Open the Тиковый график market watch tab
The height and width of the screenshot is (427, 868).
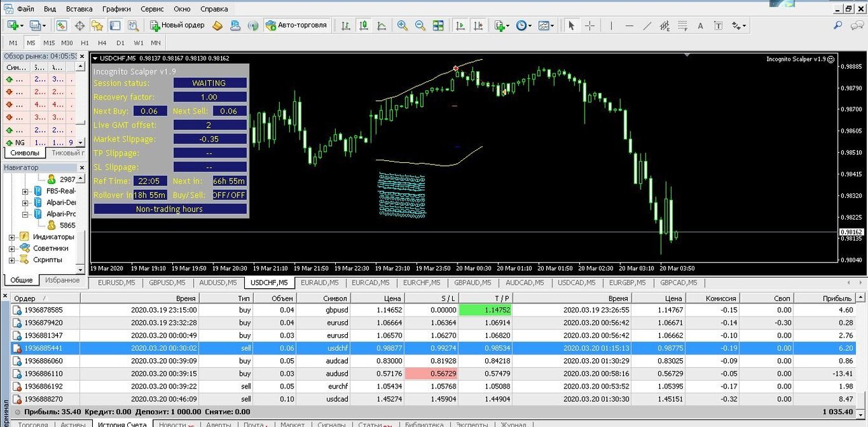tap(67, 153)
